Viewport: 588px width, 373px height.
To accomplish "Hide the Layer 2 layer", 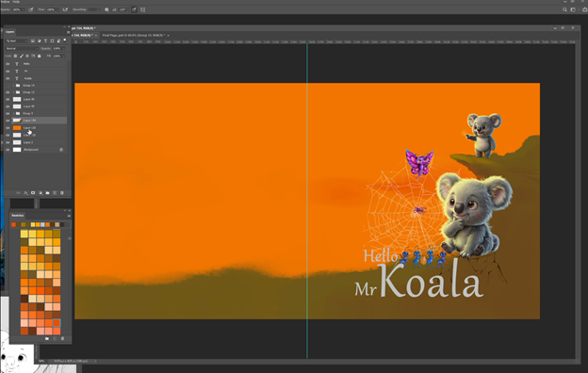I will point(8,142).
